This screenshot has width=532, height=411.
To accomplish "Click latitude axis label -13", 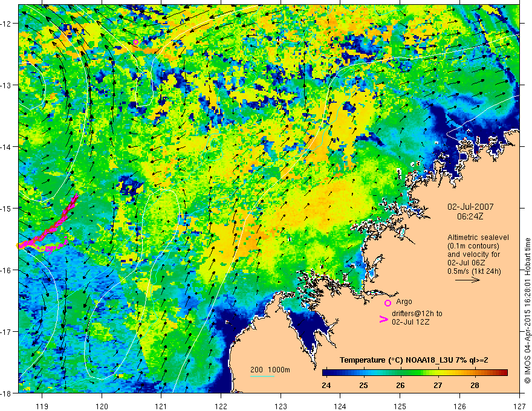I will [6, 85].
